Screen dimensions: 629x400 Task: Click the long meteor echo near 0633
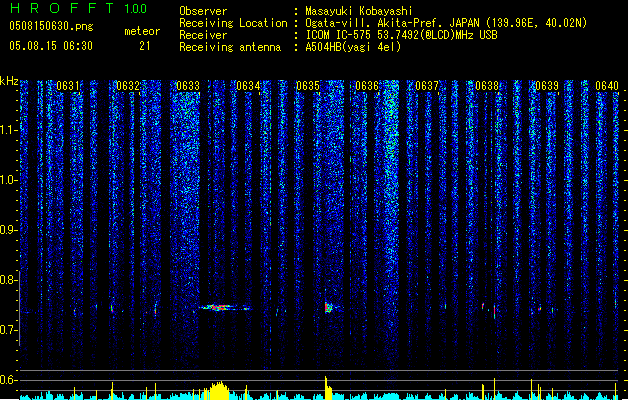coord(225,308)
